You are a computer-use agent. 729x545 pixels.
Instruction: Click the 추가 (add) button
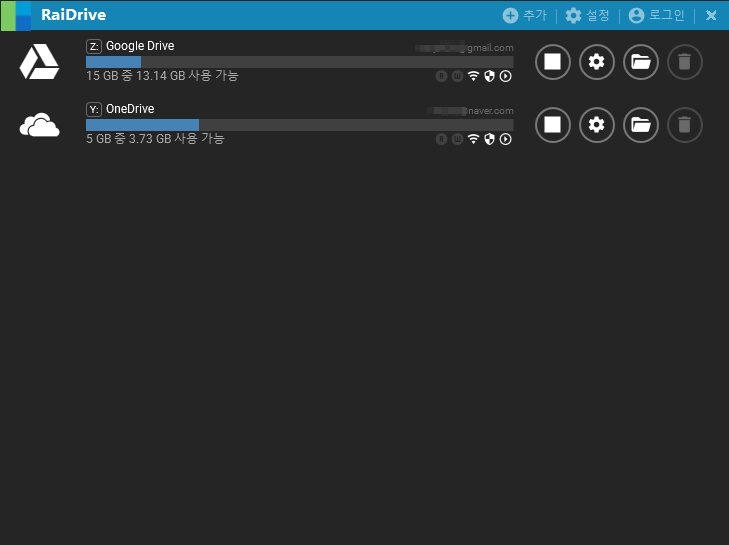(524, 15)
